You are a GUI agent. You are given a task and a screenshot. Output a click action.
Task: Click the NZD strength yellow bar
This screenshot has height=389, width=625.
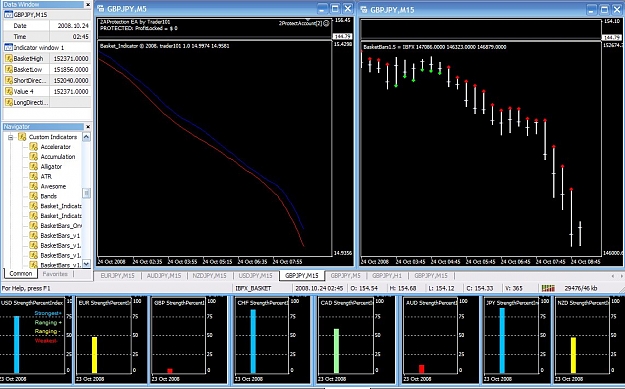tap(573, 355)
